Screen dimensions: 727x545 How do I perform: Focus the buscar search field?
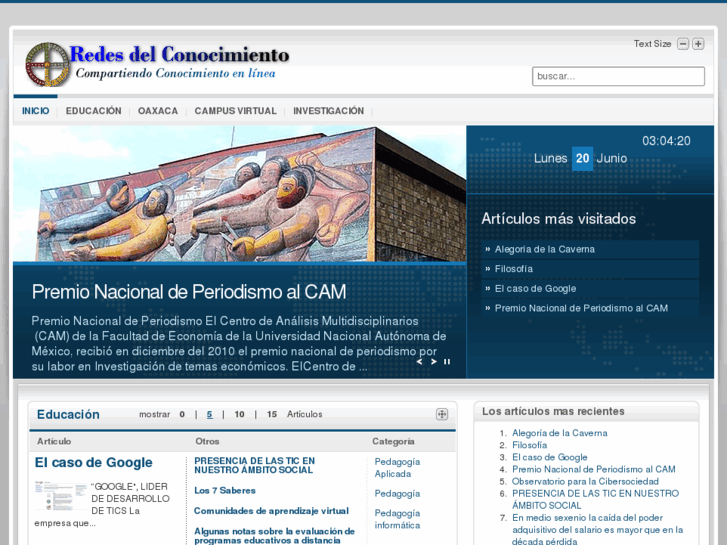pos(618,77)
